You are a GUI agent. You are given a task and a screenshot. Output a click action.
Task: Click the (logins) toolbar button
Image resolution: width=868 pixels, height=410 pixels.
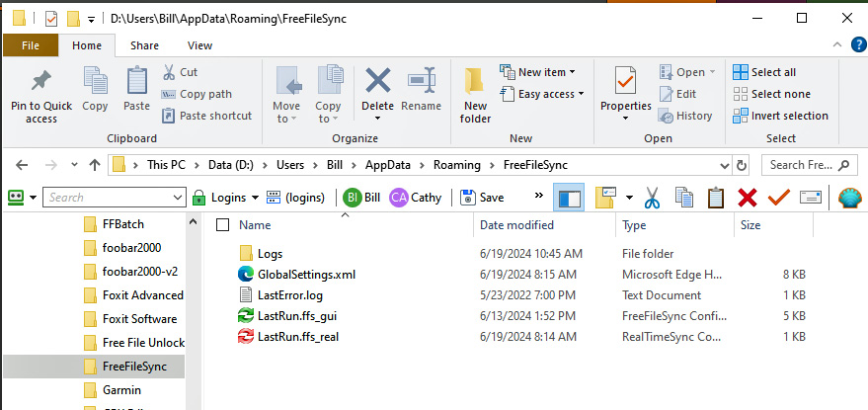295,198
